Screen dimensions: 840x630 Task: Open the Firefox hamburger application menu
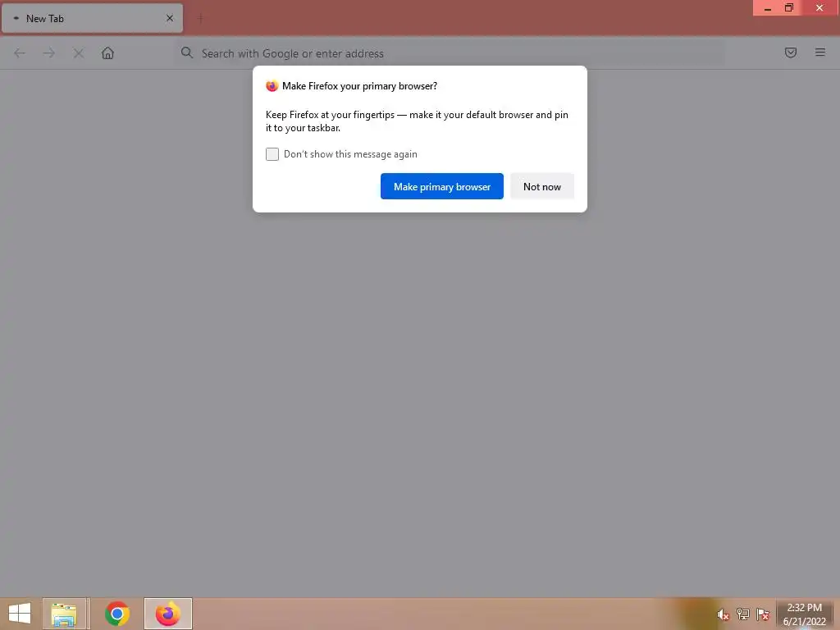pos(820,52)
